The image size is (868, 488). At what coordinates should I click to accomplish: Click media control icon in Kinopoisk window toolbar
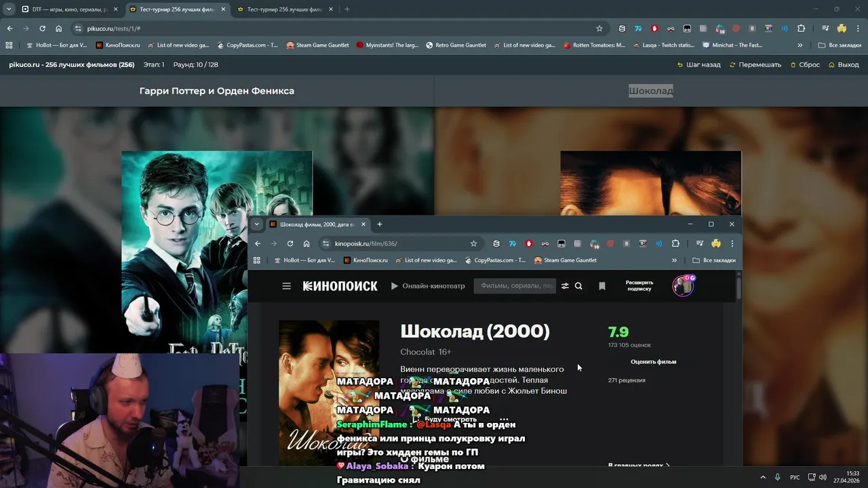coord(700,244)
